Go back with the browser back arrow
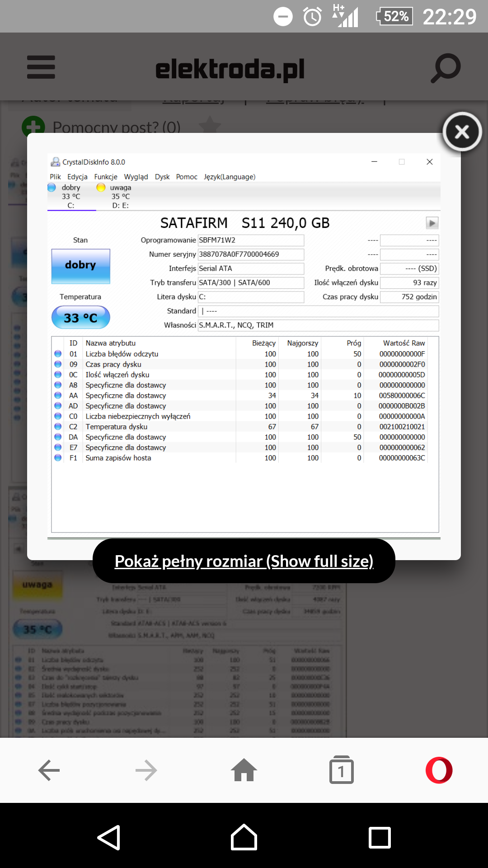488x868 pixels. click(49, 770)
